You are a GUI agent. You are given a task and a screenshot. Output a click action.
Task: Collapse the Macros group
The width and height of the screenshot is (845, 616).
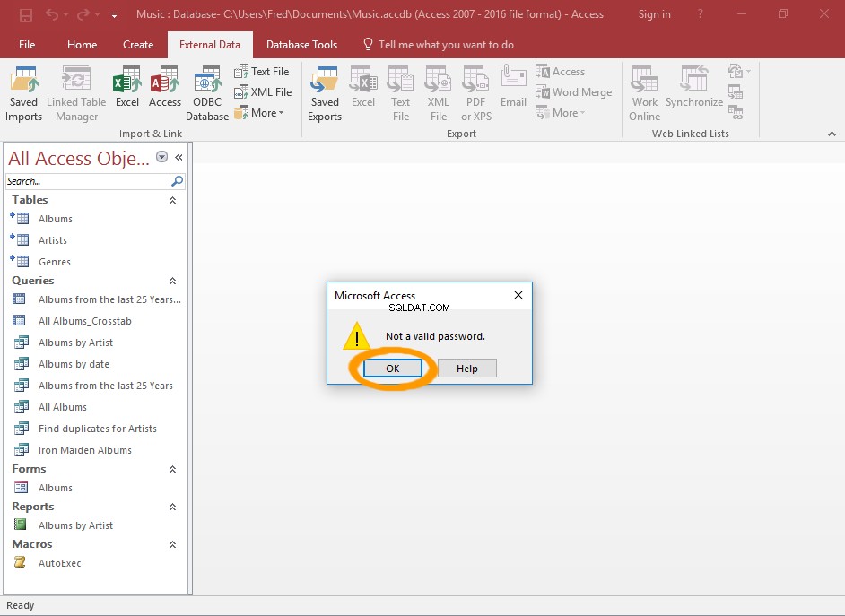pyautogui.click(x=172, y=545)
